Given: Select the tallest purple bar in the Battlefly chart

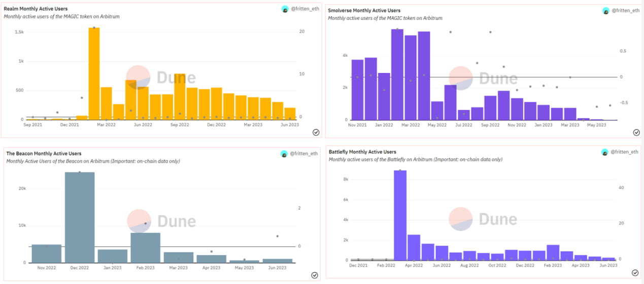Looking at the screenshot, I should 400,215.
